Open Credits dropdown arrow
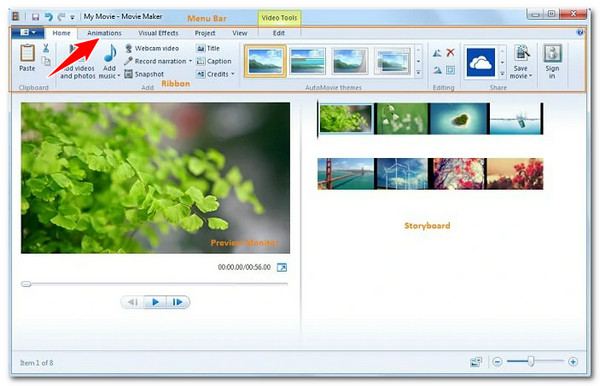 coord(233,74)
